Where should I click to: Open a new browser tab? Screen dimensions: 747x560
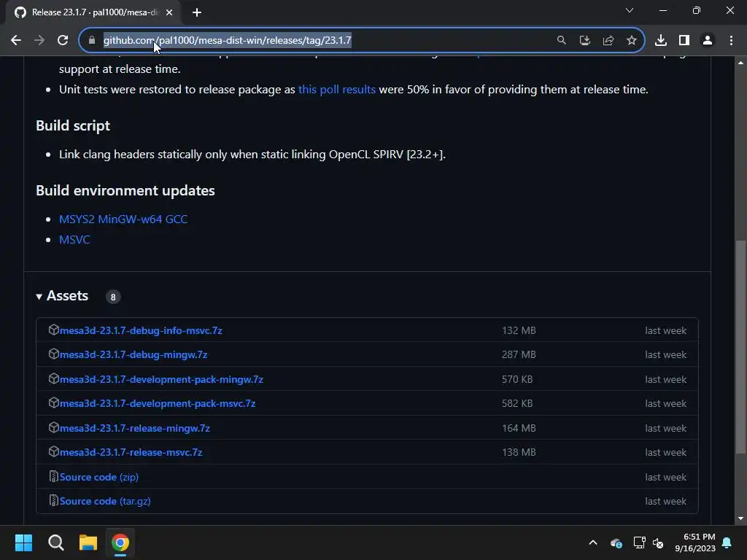pos(197,12)
